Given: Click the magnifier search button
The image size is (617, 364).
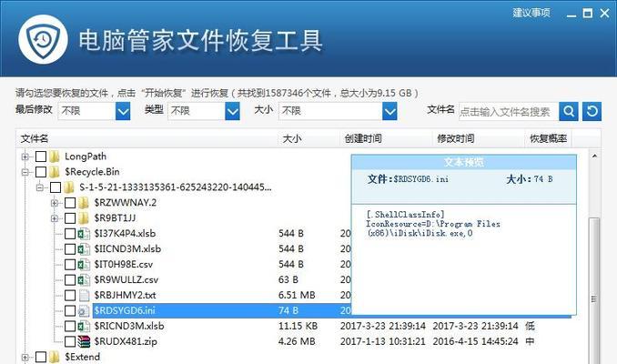Looking at the screenshot, I should [569, 111].
